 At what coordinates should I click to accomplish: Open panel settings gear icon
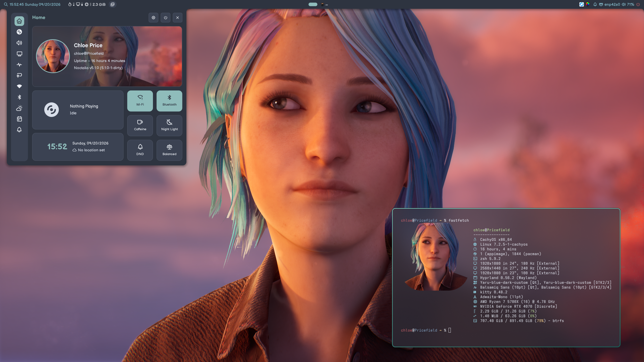click(153, 18)
